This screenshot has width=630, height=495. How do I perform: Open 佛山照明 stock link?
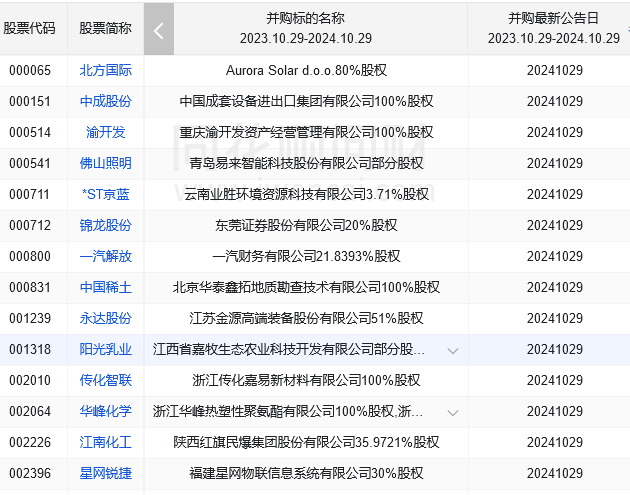pos(106,164)
